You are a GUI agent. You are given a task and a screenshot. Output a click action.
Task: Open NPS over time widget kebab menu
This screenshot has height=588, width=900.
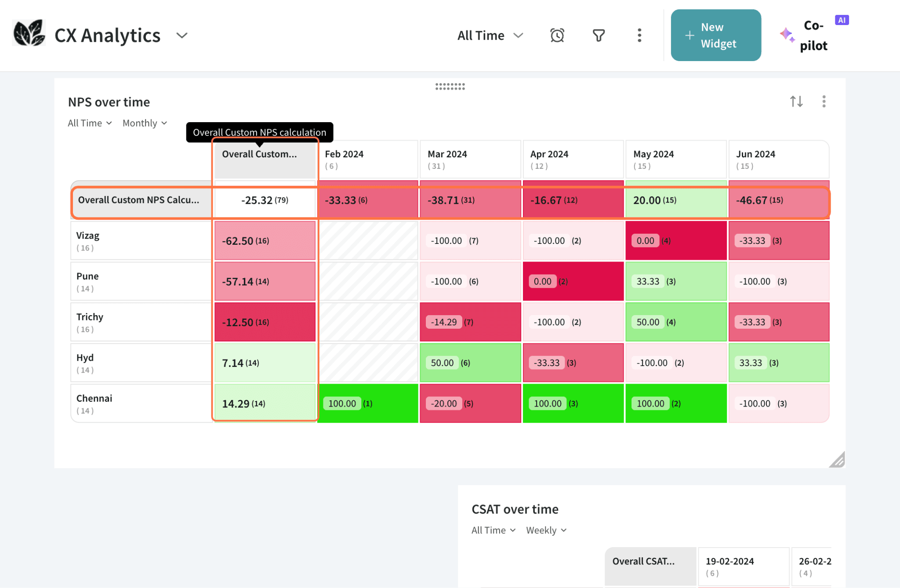click(x=824, y=102)
